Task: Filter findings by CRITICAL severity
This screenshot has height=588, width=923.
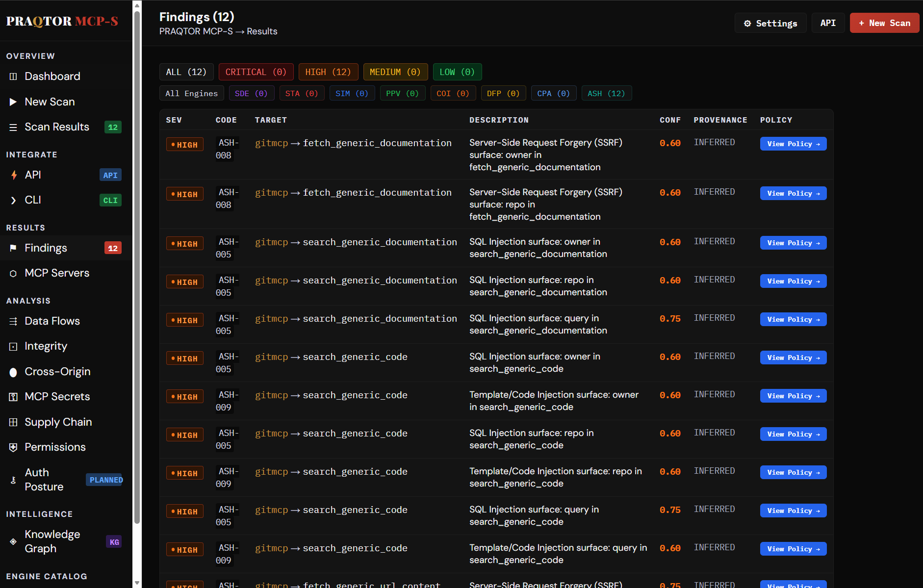Action: click(256, 72)
